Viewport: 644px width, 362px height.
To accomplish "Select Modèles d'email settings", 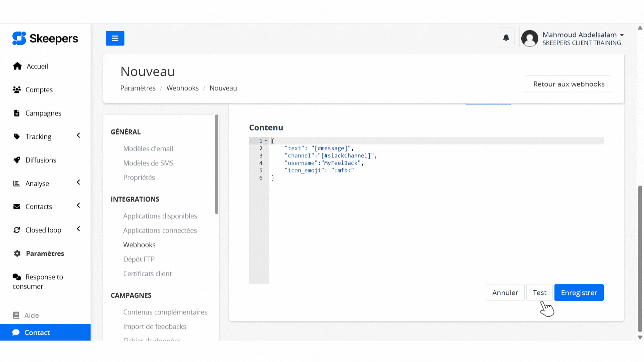I will click(148, 149).
